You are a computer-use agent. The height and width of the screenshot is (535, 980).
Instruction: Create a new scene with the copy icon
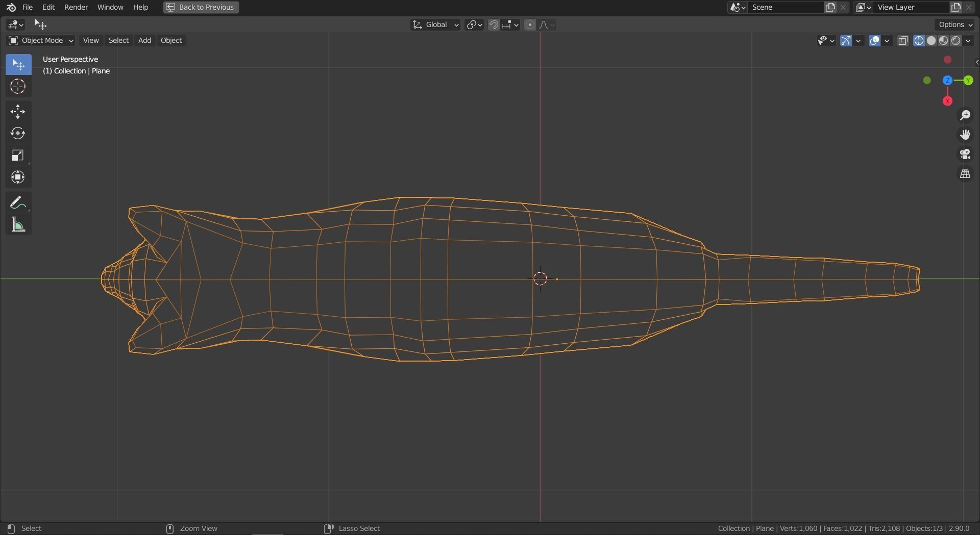click(830, 7)
